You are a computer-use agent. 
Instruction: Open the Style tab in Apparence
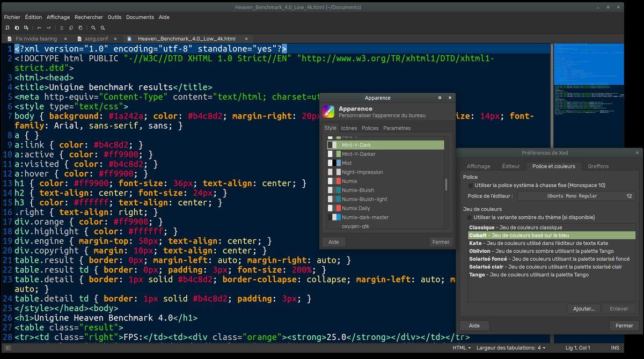pos(330,128)
